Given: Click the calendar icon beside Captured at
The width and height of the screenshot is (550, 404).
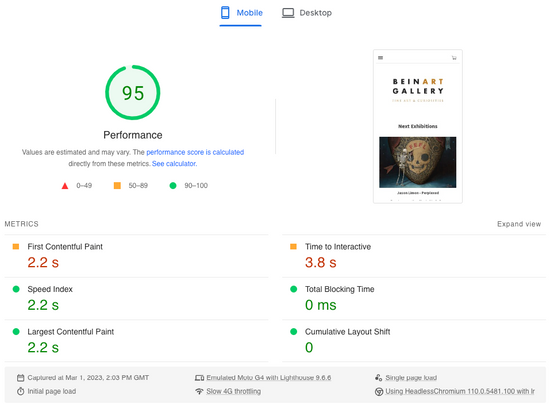Looking at the screenshot, I should coord(21,378).
